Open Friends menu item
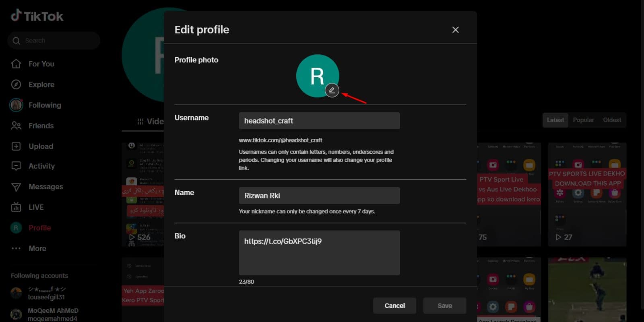 pos(41,126)
